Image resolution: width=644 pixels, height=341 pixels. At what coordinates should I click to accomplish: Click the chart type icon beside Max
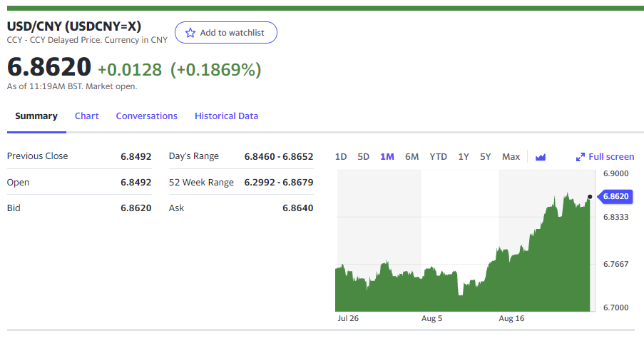coord(540,157)
